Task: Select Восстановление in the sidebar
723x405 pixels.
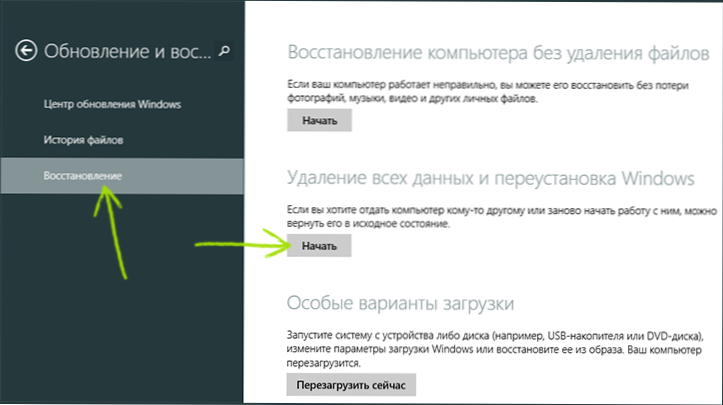Action: click(122, 176)
